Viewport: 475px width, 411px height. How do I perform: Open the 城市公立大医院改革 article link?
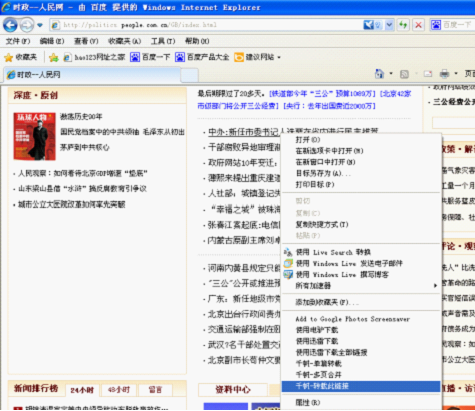[71, 204]
